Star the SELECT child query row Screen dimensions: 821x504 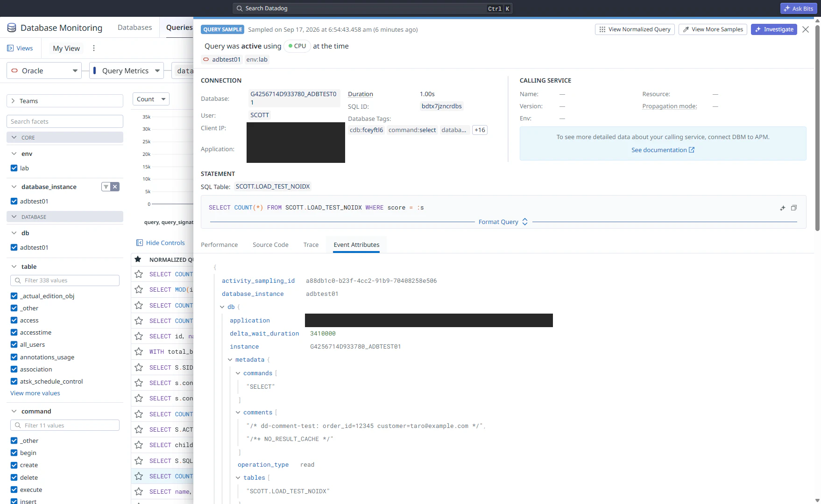pos(139,445)
